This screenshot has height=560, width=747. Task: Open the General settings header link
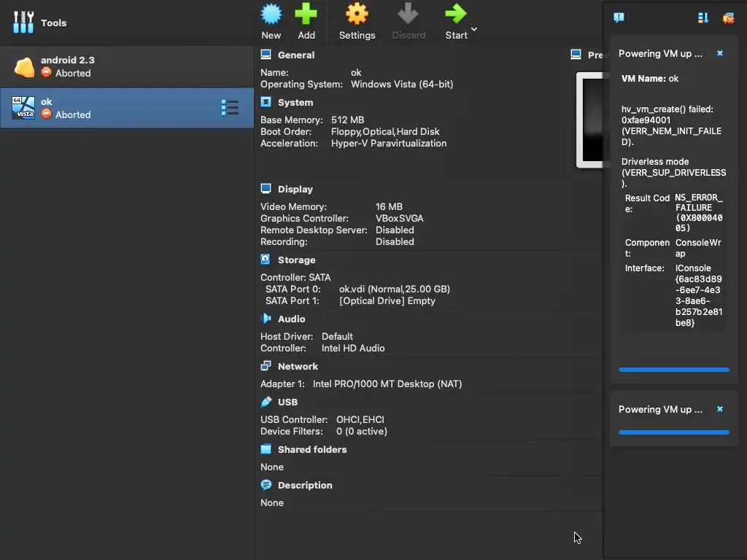point(296,55)
